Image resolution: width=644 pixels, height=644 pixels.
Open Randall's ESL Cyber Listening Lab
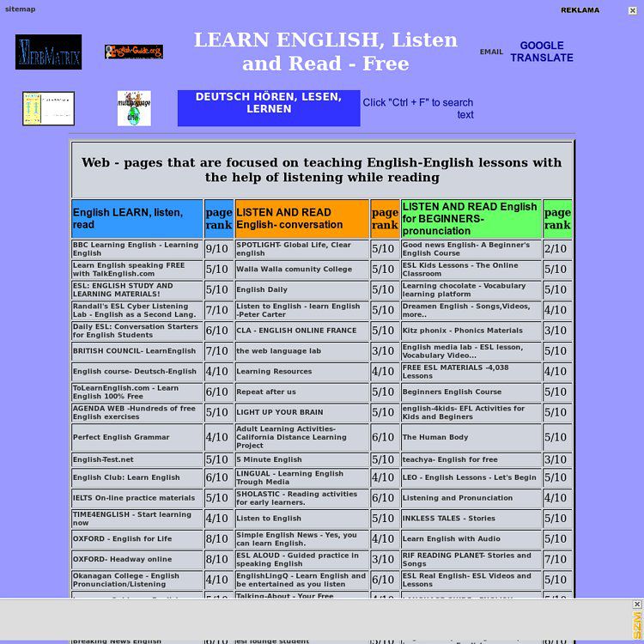point(134,311)
